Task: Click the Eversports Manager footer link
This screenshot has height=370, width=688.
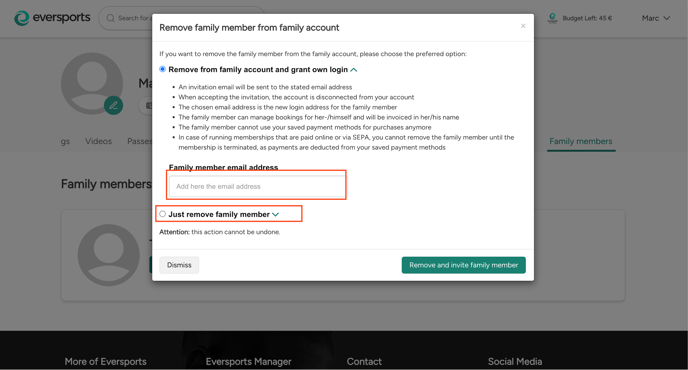Action: (x=248, y=362)
